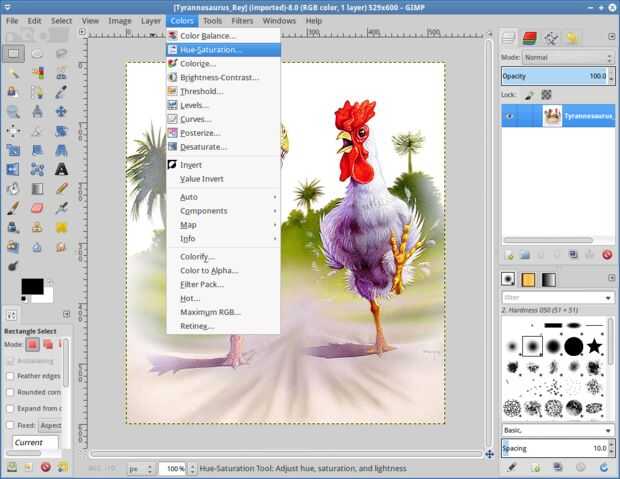
Task: Select the second selection Mode button (add)
Action: [48, 345]
